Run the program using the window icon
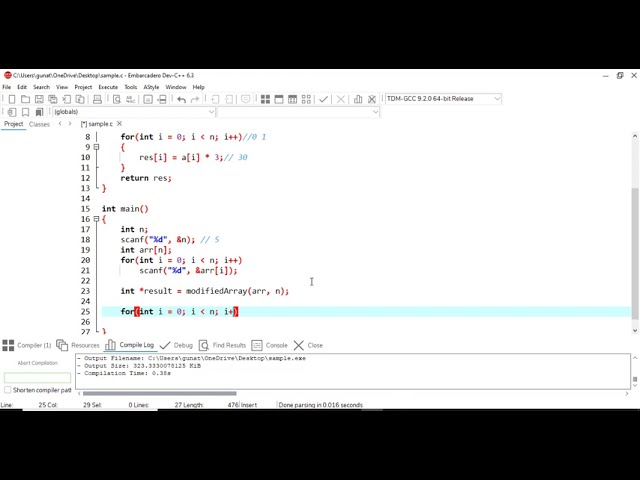Viewport: 640px width, 480px height. coord(279,99)
